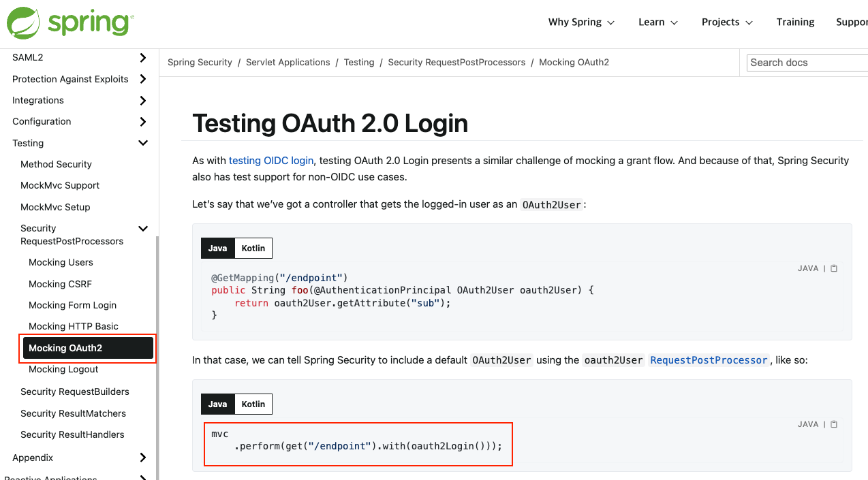Open MockMvc Support in sidebar

point(60,185)
